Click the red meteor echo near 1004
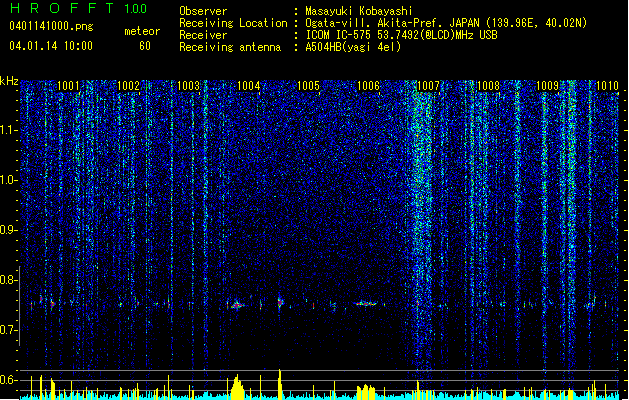The height and width of the screenshot is (400, 629). (x=237, y=305)
